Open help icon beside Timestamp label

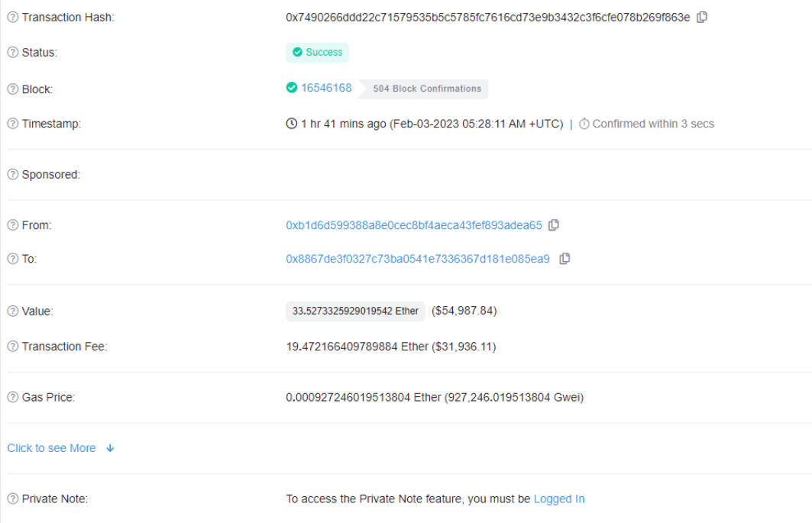13,124
